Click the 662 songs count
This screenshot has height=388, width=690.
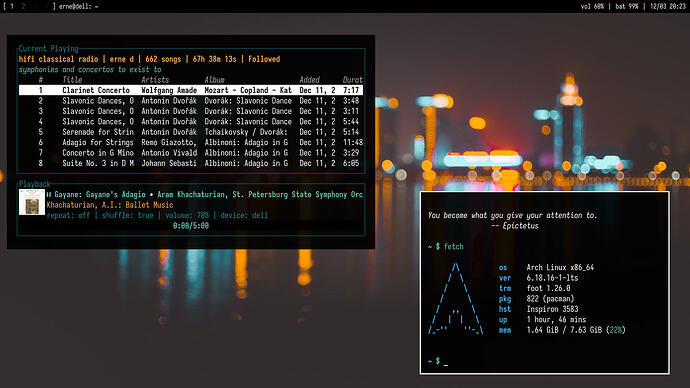(x=163, y=59)
